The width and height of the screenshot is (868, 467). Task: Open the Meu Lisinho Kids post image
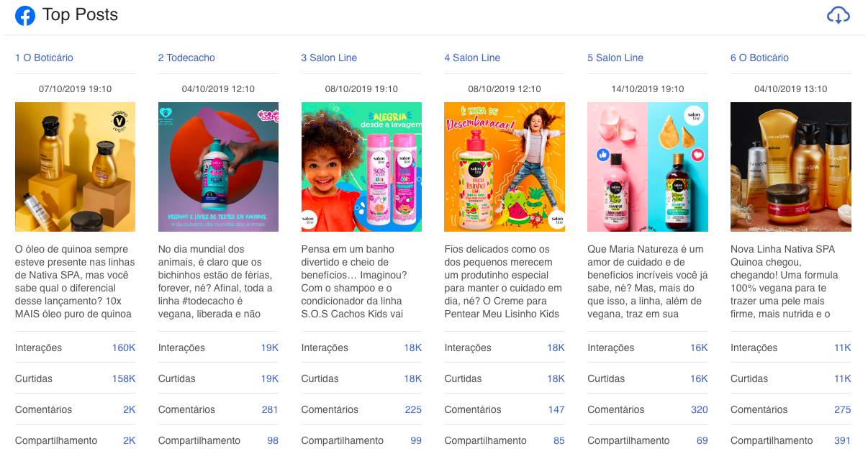(505, 167)
